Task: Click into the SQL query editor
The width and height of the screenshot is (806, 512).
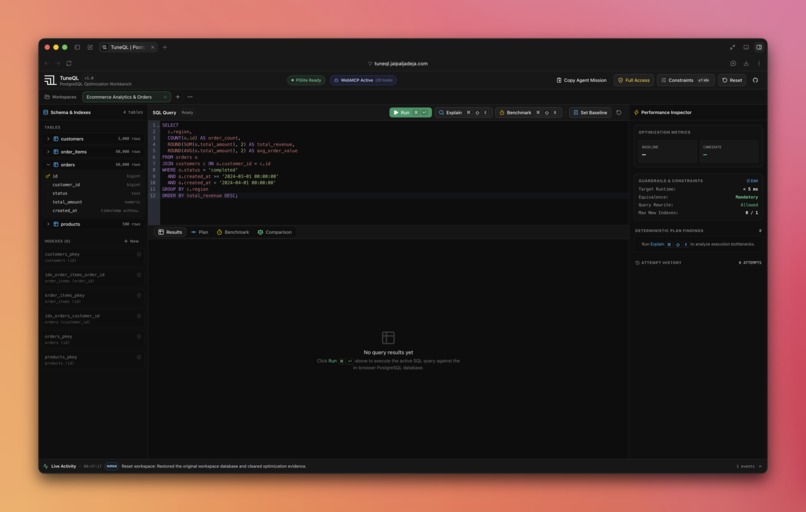Action: click(393, 172)
